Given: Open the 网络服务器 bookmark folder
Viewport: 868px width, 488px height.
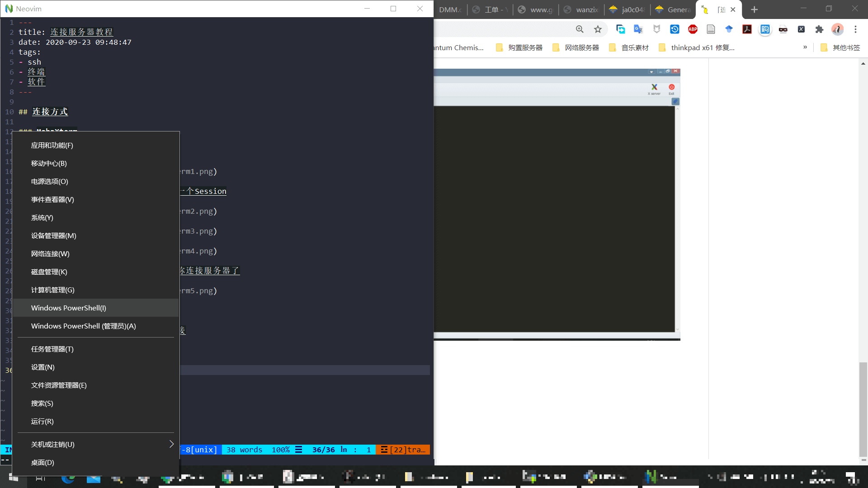Looking at the screenshot, I should click(x=576, y=47).
